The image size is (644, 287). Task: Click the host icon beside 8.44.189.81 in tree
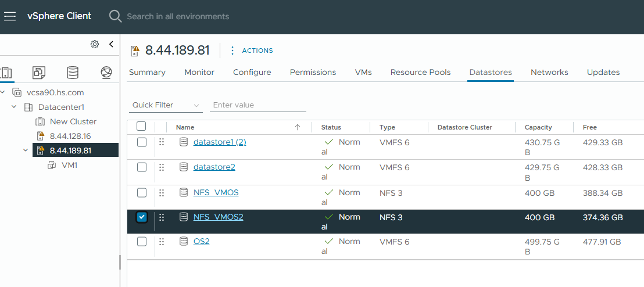pos(40,150)
